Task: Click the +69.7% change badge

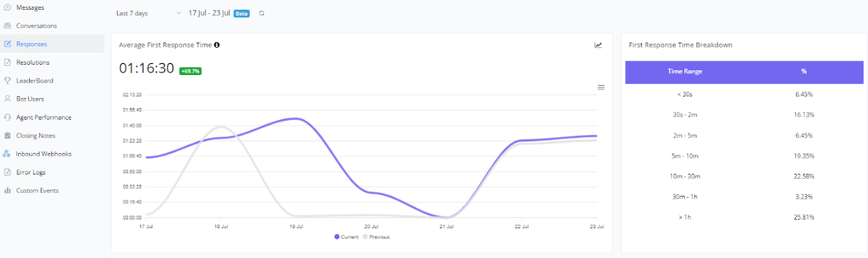Action: (x=190, y=71)
